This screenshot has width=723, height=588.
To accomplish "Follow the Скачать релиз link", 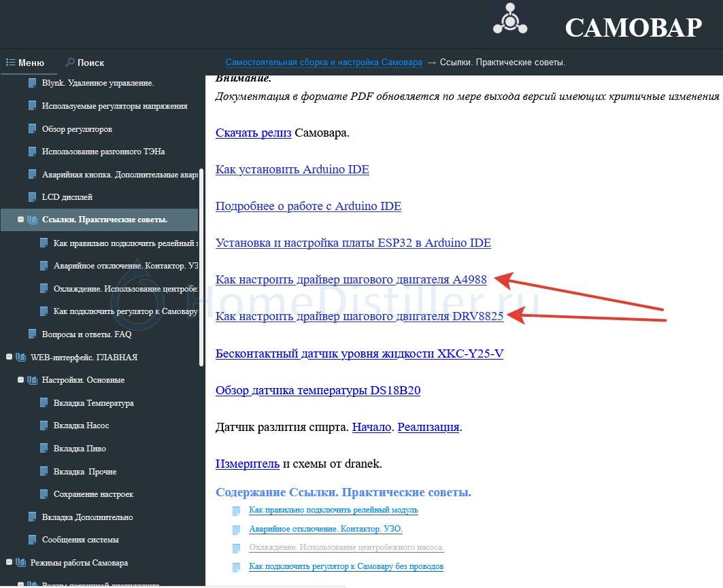I will pos(254,133).
